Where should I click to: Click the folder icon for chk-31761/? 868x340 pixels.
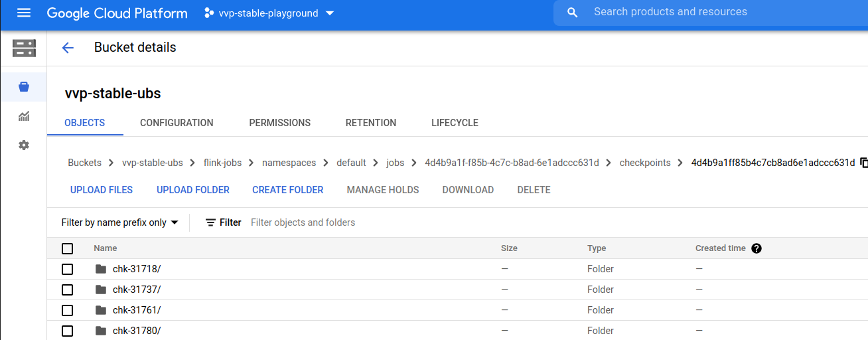(x=101, y=310)
